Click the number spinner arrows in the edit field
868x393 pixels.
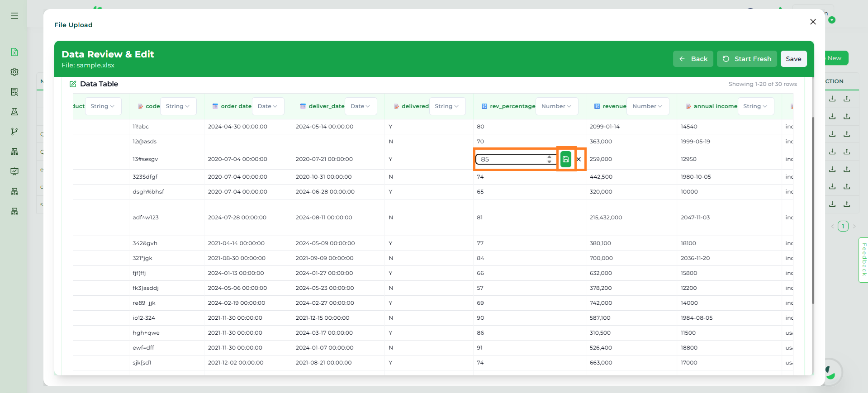coord(549,159)
